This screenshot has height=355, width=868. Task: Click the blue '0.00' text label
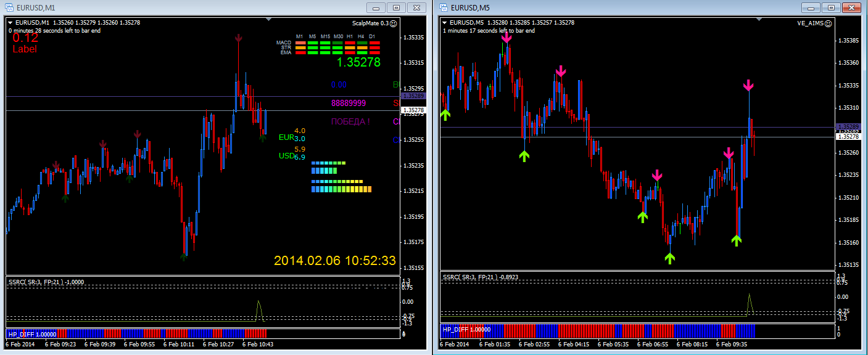tap(339, 84)
